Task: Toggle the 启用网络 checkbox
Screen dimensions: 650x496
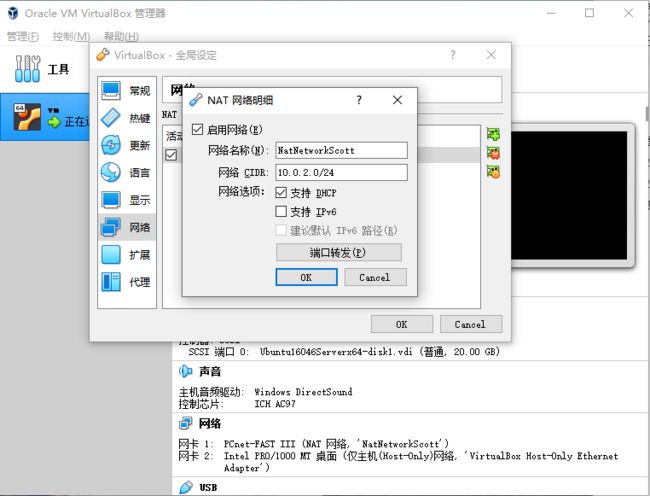Action: [x=197, y=130]
